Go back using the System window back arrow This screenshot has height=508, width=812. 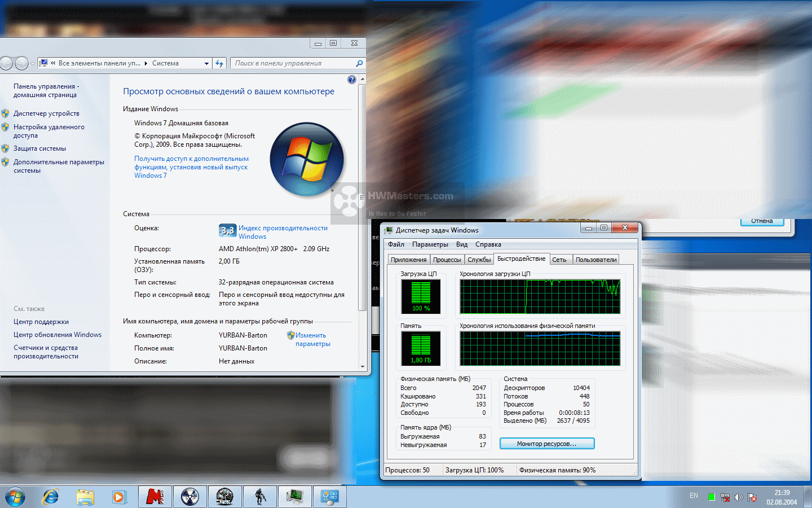point(6,63)
